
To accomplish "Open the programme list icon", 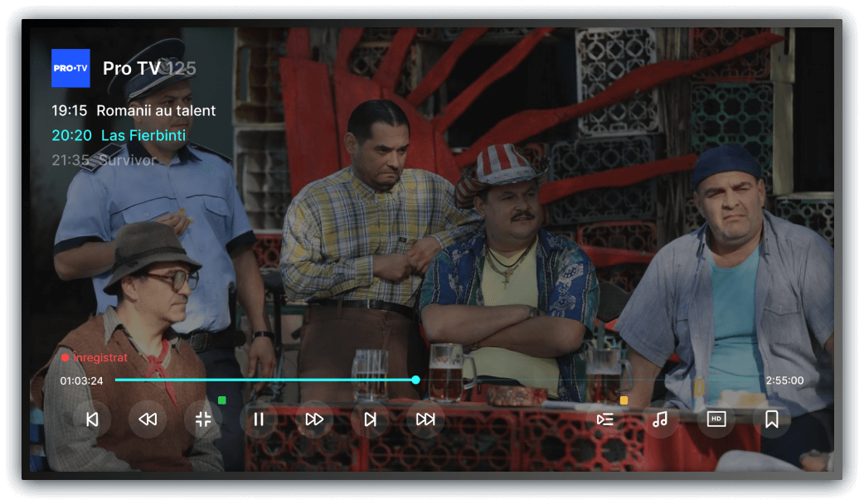I will [605, 419].
